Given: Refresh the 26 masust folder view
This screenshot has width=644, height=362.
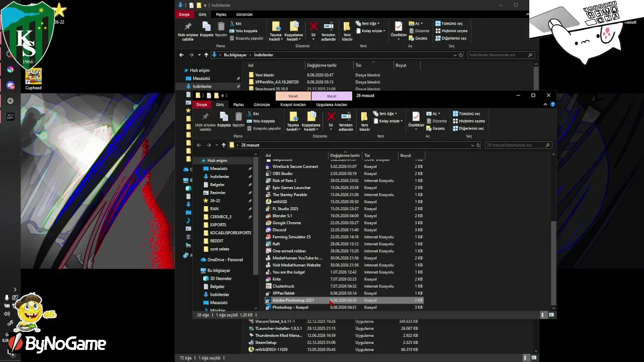Looking at the screenshot, I should (478, 145).
